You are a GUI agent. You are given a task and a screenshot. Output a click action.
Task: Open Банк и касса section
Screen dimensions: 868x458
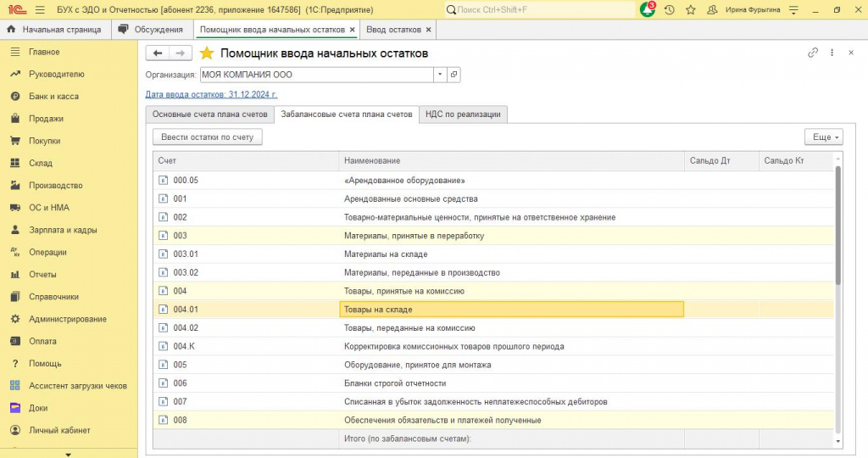53,97
